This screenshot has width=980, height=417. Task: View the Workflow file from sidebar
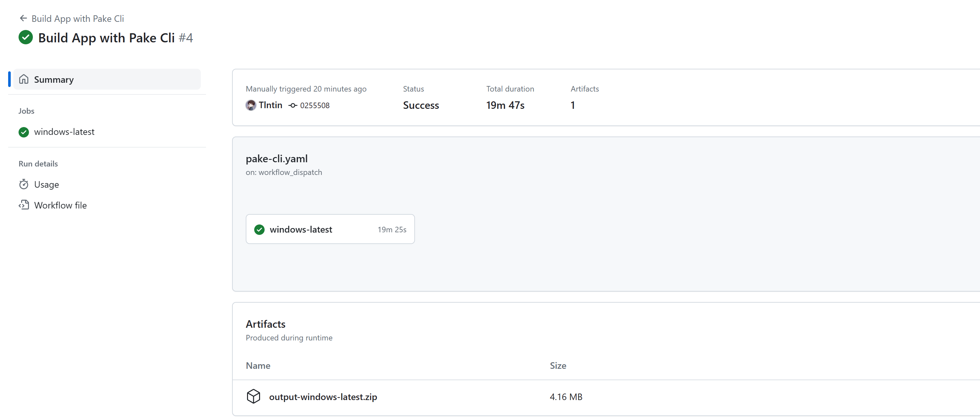(x=60, y=205)
